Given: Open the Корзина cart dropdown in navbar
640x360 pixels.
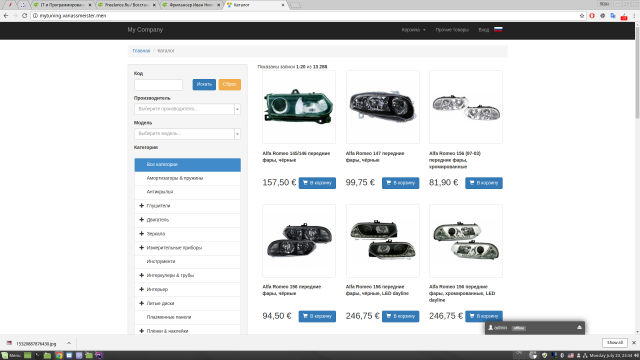Looking at the screenshot, I should point(413,30).
